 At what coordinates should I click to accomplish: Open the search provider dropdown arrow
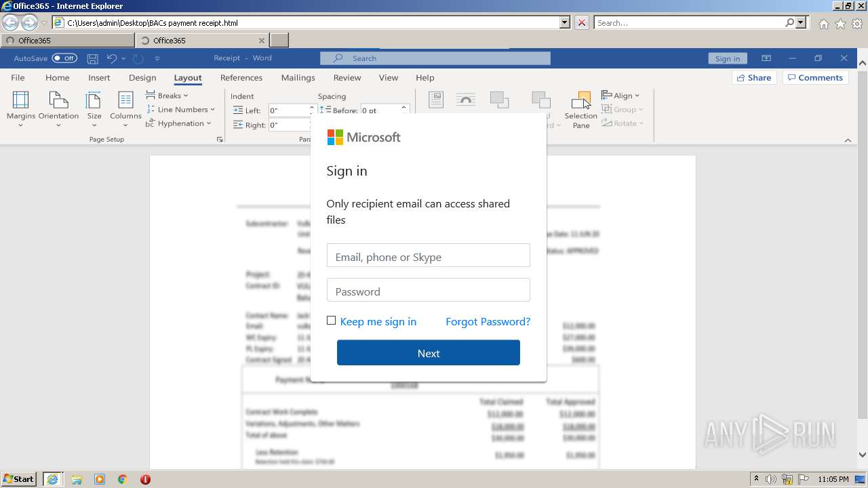pyautogui.click(x=802, y=22)
